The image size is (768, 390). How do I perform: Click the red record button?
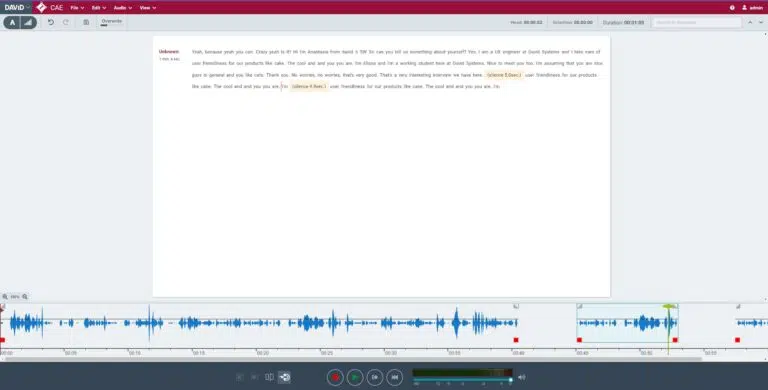coord(336,377)
